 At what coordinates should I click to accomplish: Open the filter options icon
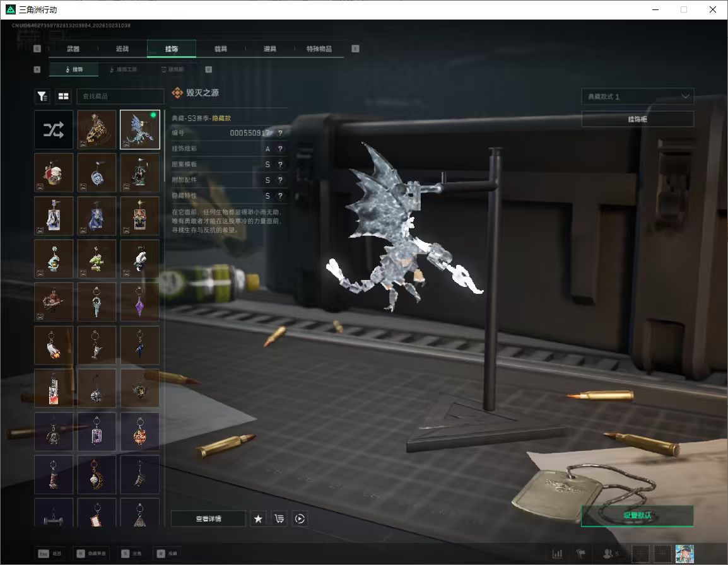click(42, 96)
